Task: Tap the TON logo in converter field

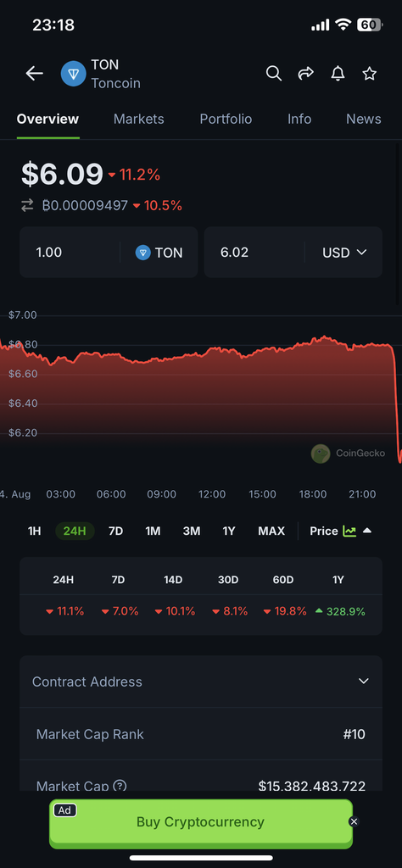Action: (x=142, y=253)
